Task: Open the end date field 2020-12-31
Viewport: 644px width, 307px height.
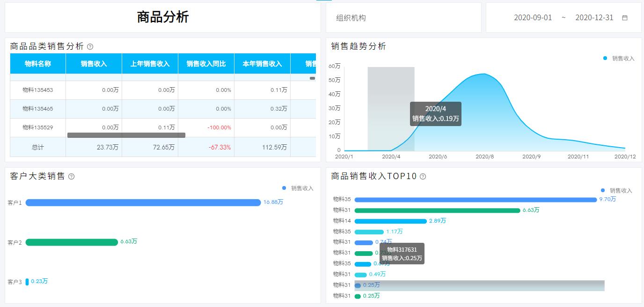Action: point(590,17)
